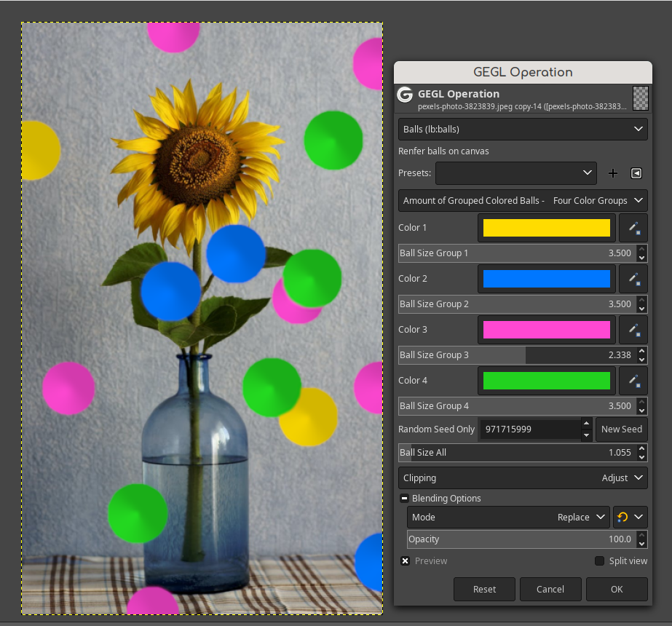The image size is (672, 626).
Task: Pick Color 4 with the eyedropper
Action: point(633,381)
